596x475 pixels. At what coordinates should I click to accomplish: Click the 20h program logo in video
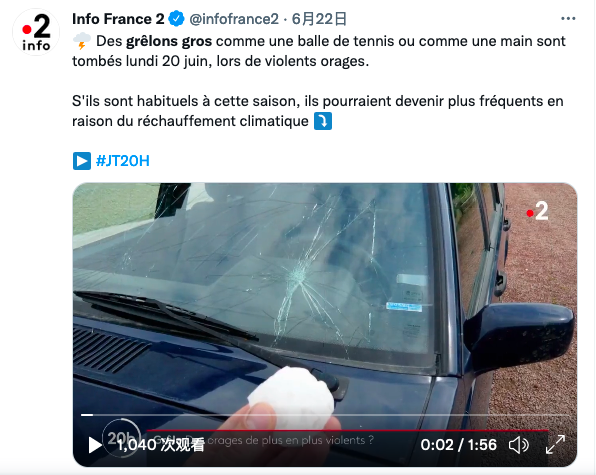122,437
